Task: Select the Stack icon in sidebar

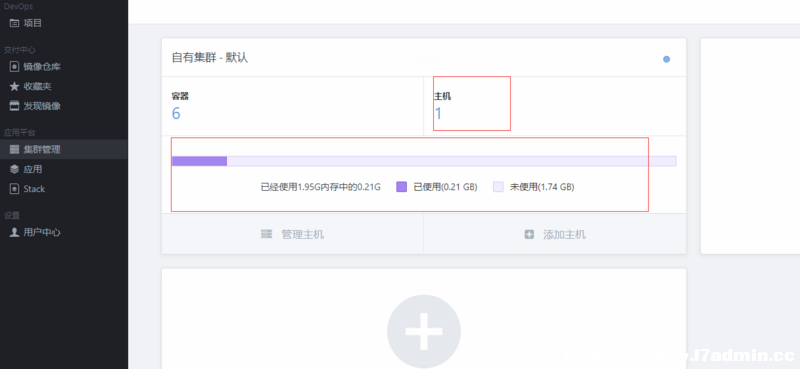Action: (14, 189)
